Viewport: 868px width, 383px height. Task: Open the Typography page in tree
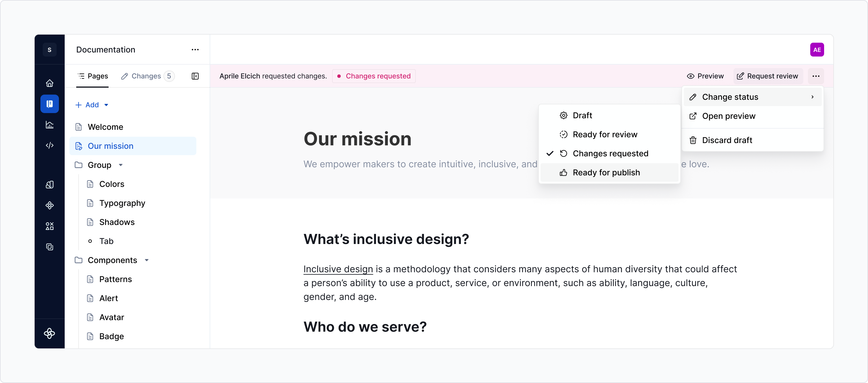tap(122, 203)
